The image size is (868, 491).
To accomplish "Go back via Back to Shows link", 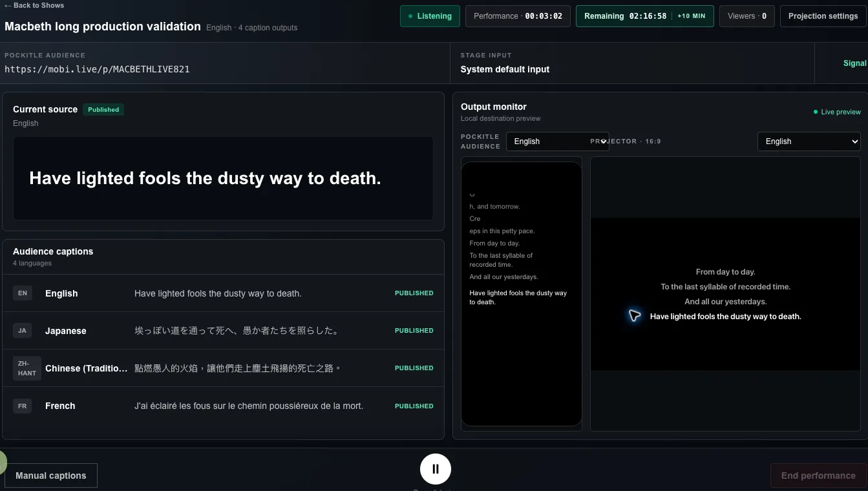I will pyautogui.click(x=34, y=5).
